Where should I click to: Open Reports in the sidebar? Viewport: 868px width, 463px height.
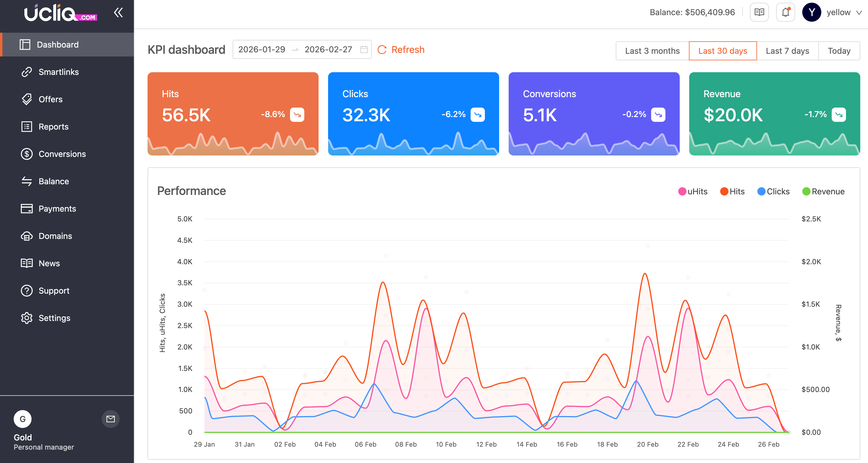click(53, 127)
